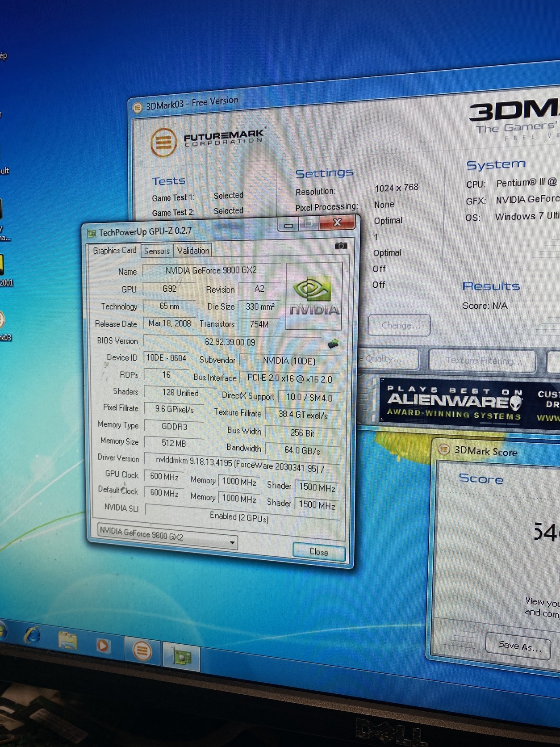This screenshot has width=560, height=747.
Task: Click the Texture Fillrate field 38.4 GTexel/s
Action: tap(303, 415)
